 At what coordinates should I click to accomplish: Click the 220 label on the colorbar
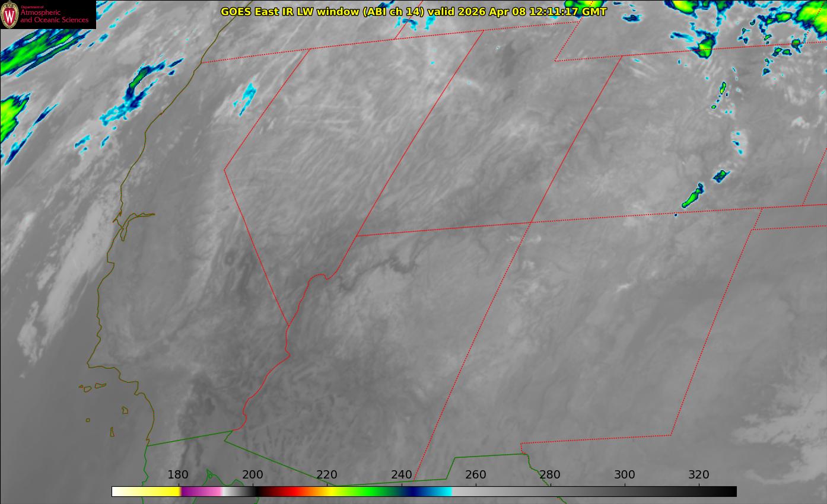[x=327, y=474]
